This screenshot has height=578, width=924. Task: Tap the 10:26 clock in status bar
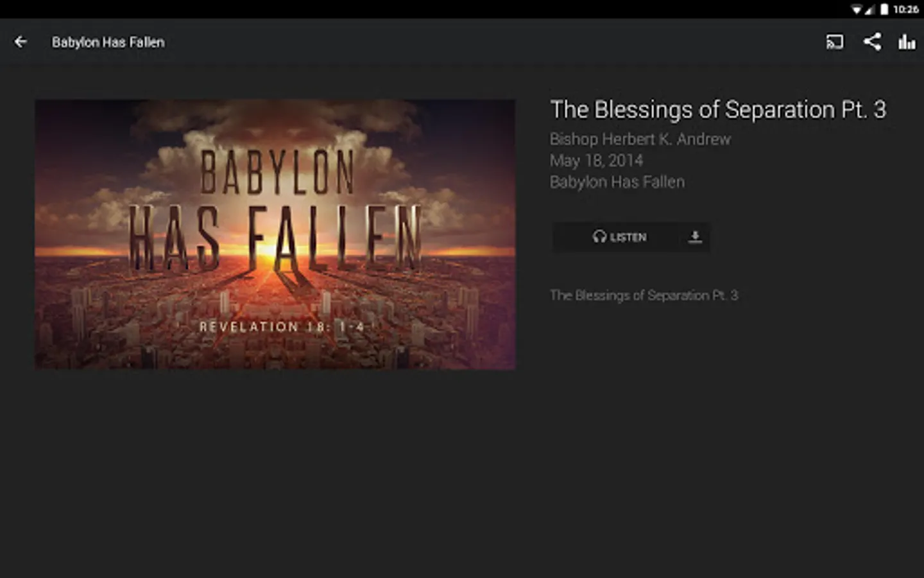[x=905, y=9]
